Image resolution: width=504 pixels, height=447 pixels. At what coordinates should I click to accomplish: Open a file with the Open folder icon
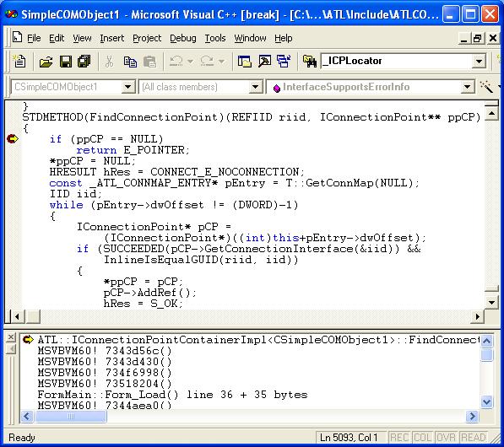click(x=46, y=61)
